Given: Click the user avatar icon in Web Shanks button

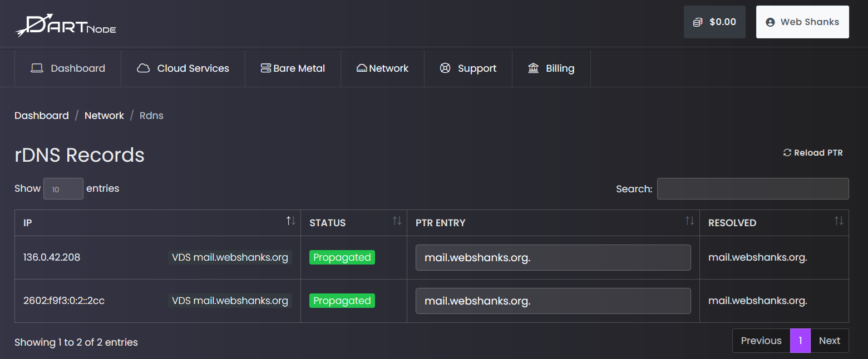Looking at the screenshot, I should 770,22.
